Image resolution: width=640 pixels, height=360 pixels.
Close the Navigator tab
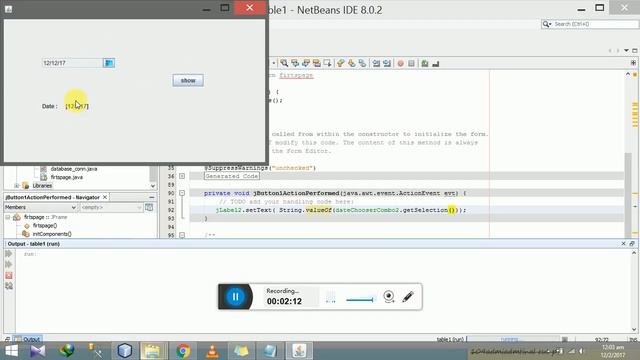point(105,197)
